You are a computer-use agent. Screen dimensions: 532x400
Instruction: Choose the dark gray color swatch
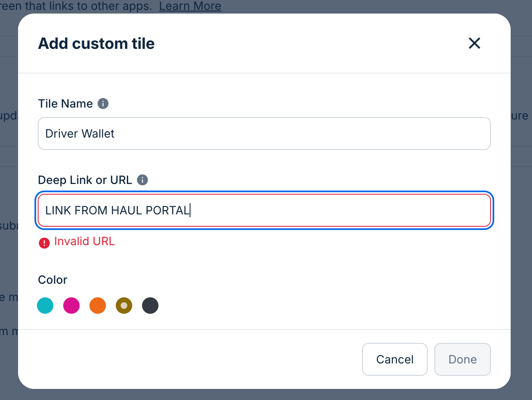pos(150,306)
